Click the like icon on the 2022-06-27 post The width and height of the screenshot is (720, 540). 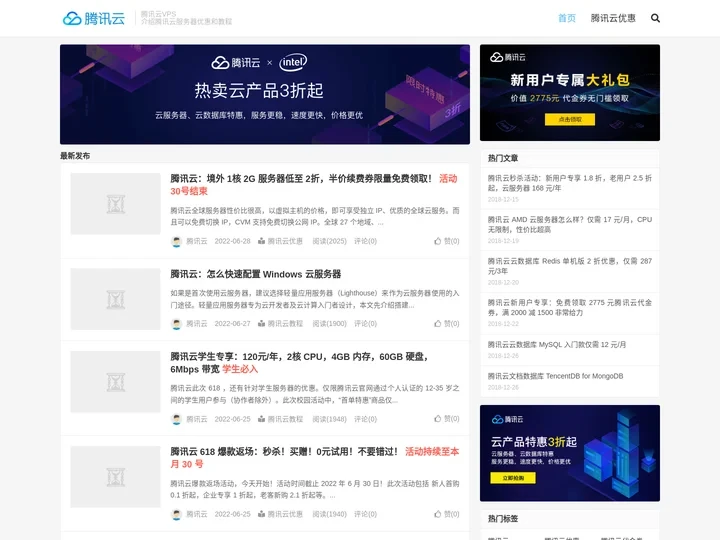tap(438, 324)
